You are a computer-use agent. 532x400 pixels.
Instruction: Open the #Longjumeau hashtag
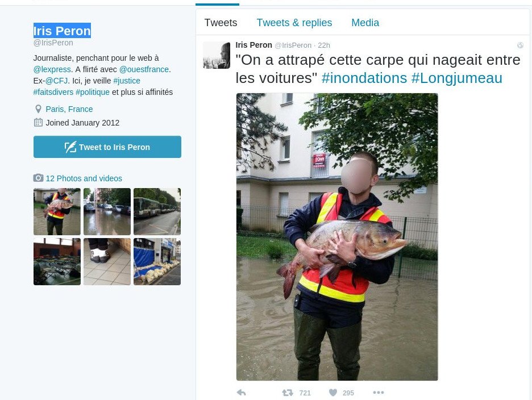coord(456,78)
